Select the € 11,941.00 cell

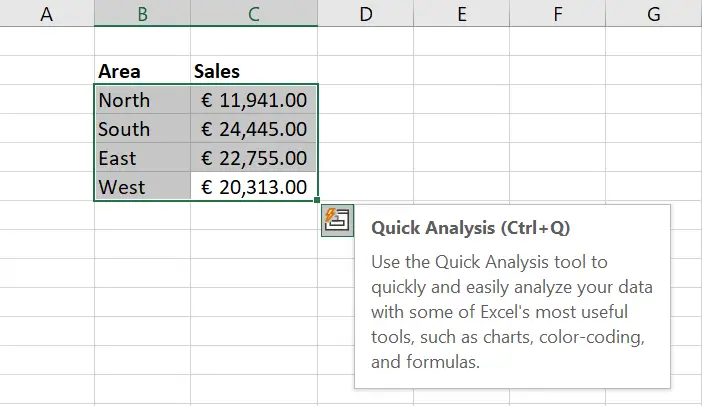(x=254, y=99)
